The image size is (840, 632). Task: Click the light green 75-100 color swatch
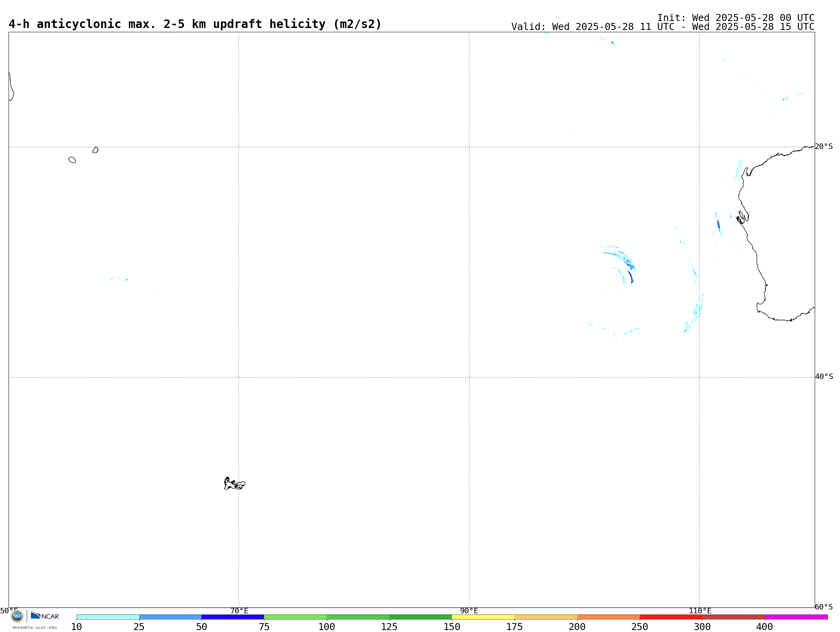point(296,617)
